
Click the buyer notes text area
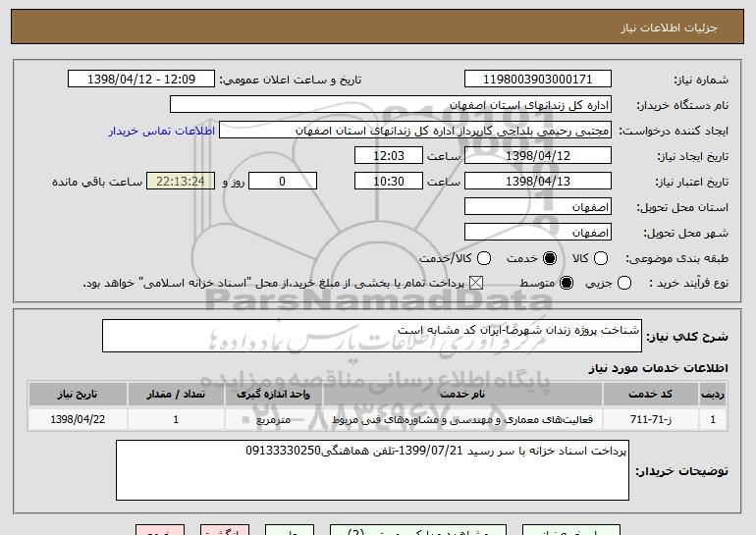tap(372, 470)
